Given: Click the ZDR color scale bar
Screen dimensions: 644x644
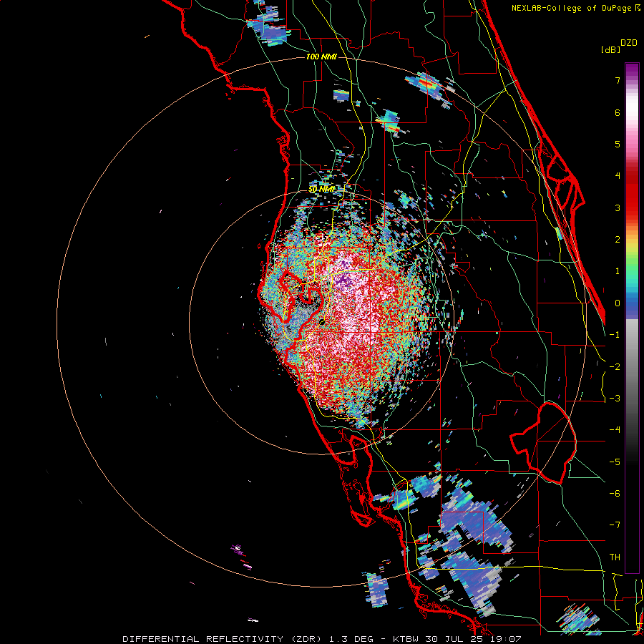Looking at the screenshot, I should (632, 318).
